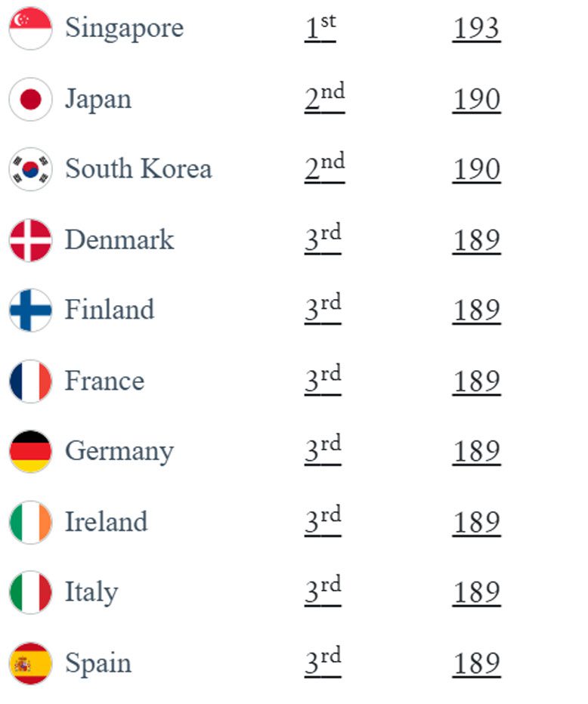Select the Ireland country name
The image size is (588, 704).
[x=106, y=522]
